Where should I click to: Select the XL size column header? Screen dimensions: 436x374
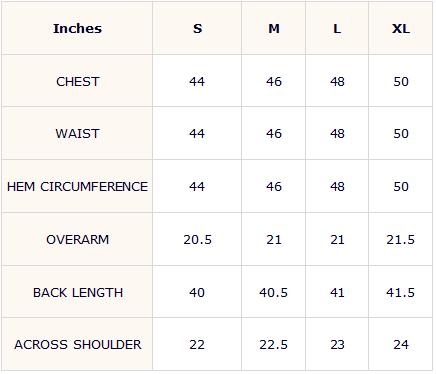[x=401, y=29]
